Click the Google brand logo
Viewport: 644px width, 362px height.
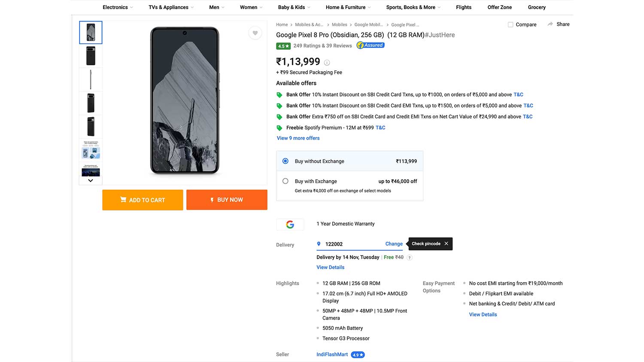[x=290, y=224]
